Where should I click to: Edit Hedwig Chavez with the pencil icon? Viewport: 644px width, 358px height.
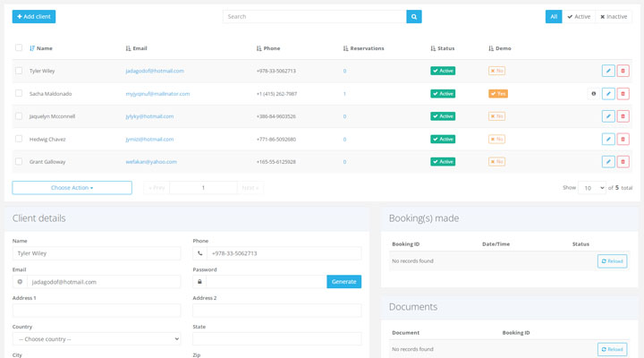(608, 140)
